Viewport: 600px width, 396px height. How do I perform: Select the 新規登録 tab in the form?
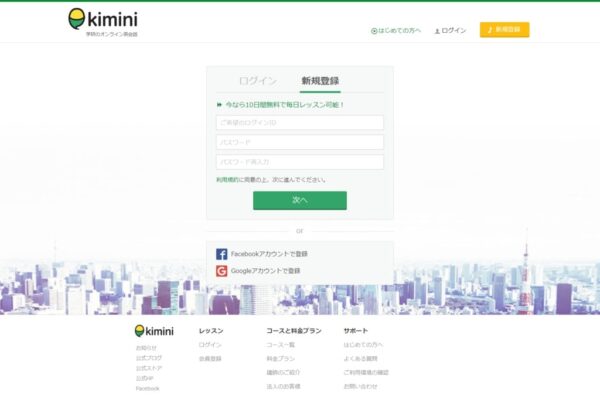point(320,81)
